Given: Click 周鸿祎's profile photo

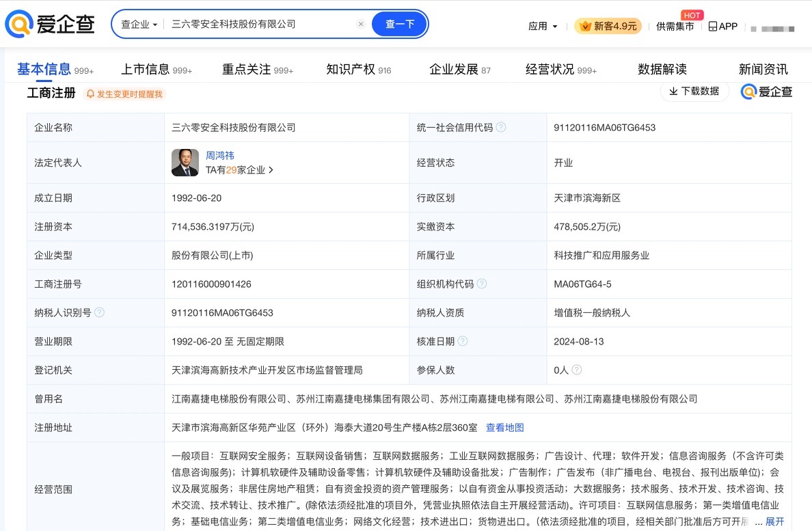Looking at the screenshot, I should (185, 163).
